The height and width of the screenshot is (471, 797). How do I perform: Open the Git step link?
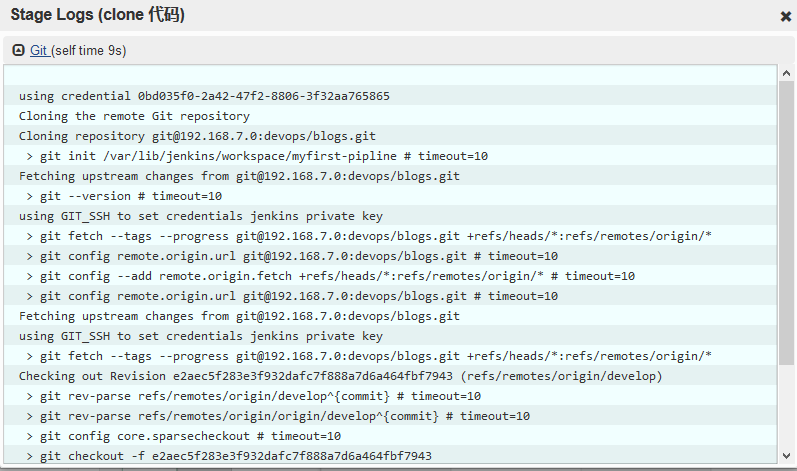click(39, 50)
